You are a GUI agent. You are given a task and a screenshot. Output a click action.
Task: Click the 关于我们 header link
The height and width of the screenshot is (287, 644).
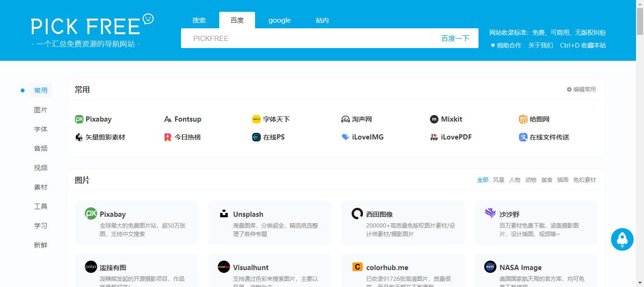tap(540, 45)
